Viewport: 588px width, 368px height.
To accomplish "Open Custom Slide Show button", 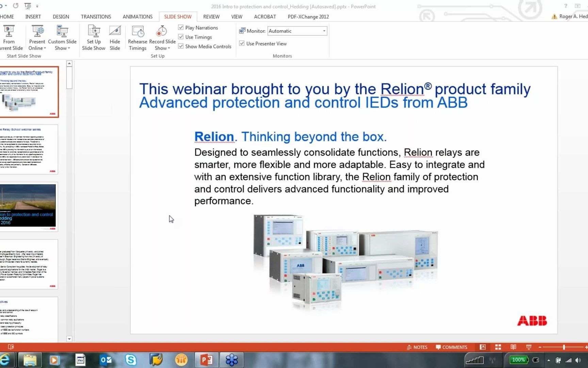I will (x=62, y=38).
